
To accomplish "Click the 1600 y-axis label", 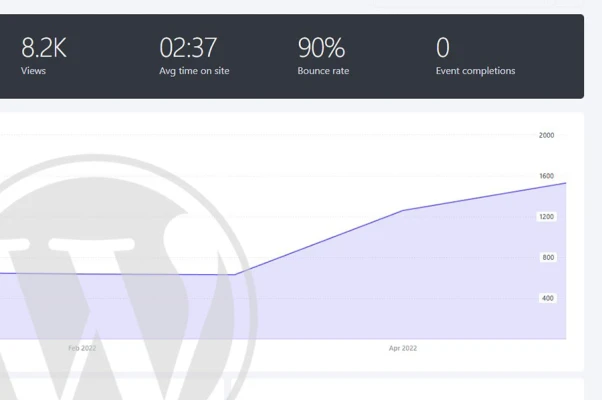I will coord(546,176).
